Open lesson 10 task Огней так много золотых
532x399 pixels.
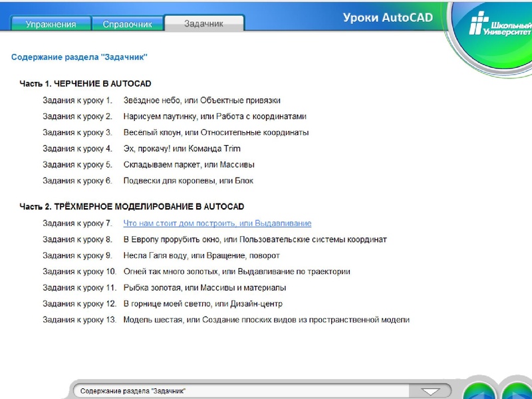[236, 271]
